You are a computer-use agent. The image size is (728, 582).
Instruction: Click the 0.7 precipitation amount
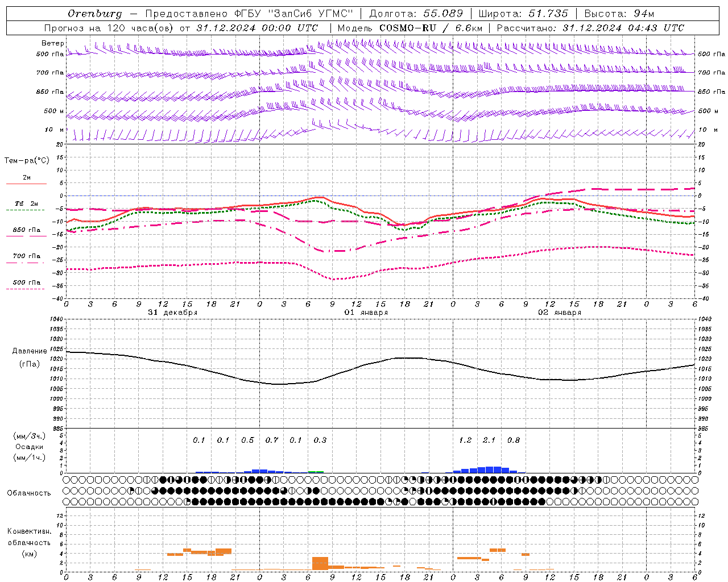pos(272,440)
